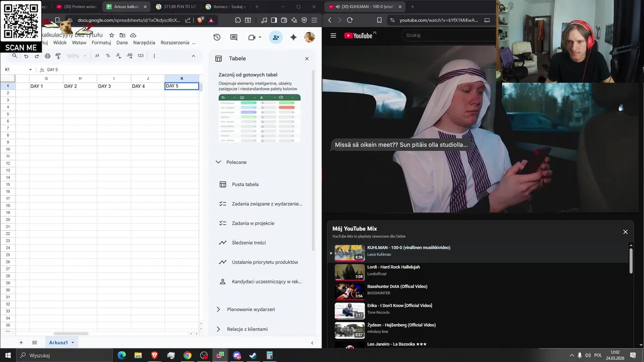Screen dimensions: 644x362
Task: Close the Mój YouTube Mix playlist panel
Action: [625, 232]
